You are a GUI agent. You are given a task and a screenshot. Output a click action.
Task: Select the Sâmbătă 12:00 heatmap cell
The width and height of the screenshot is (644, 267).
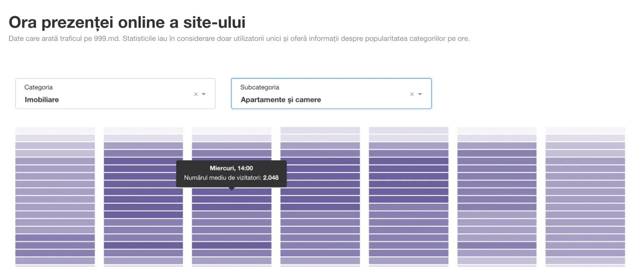(x=497, y=176)
